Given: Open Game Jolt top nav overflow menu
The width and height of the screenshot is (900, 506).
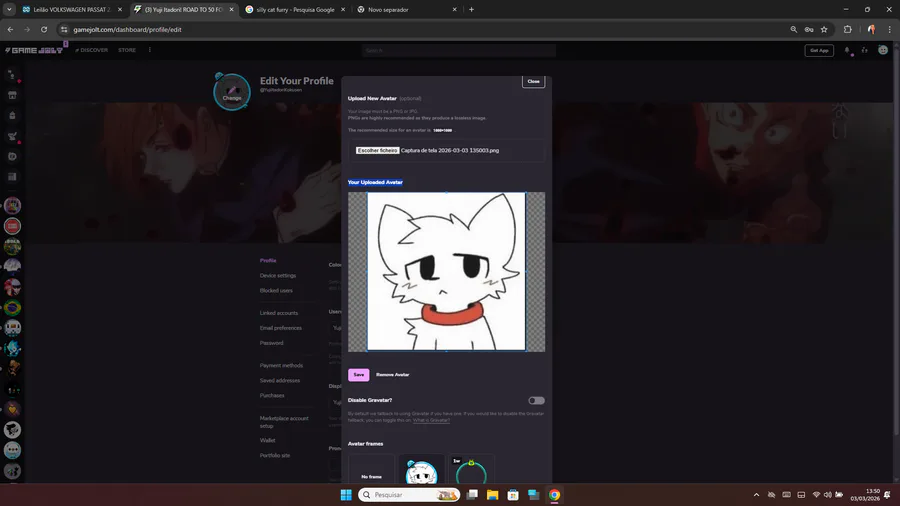Looking at the screenshot, I should (150, 50).
